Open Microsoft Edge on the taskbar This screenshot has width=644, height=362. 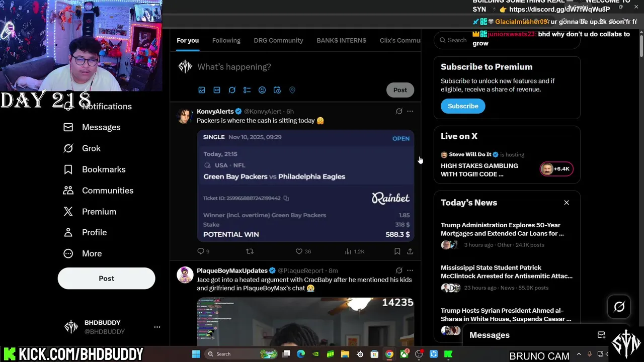coord(301,354)
